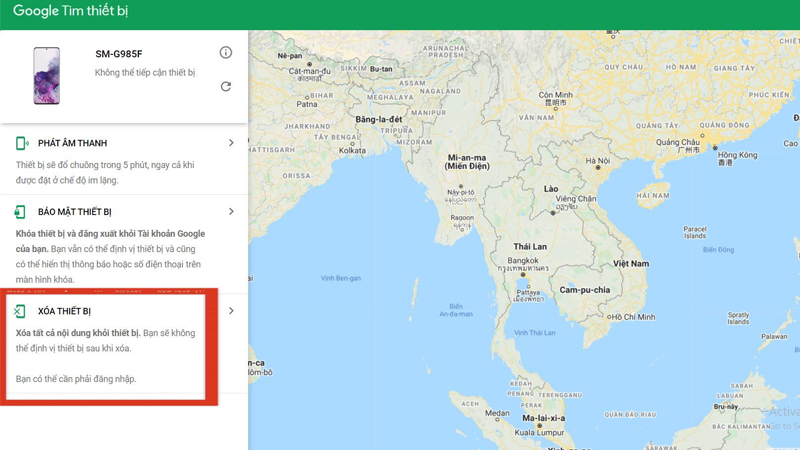
Task: Click the SM-G985F device name
Action: click(119, 54)
